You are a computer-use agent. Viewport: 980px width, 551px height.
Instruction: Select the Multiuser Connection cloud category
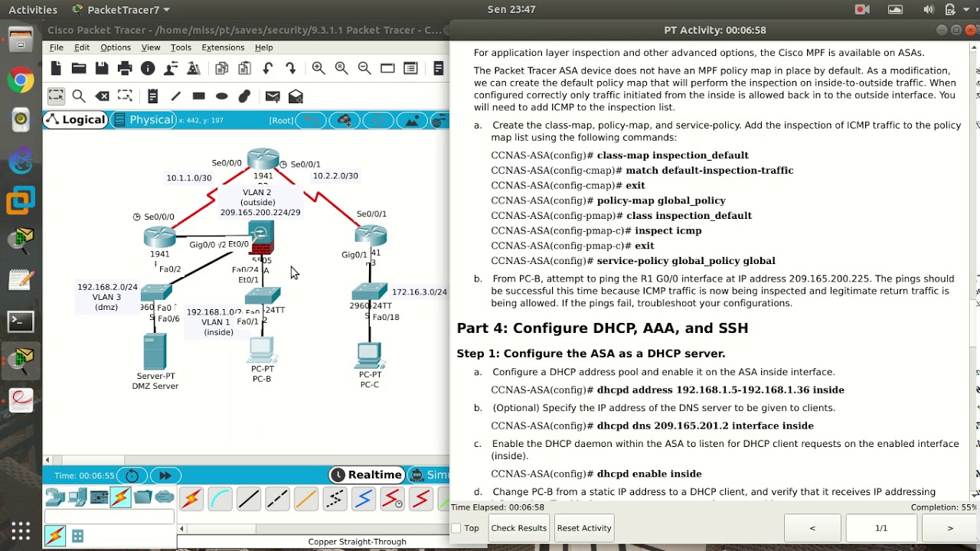(x=165, y=498)
